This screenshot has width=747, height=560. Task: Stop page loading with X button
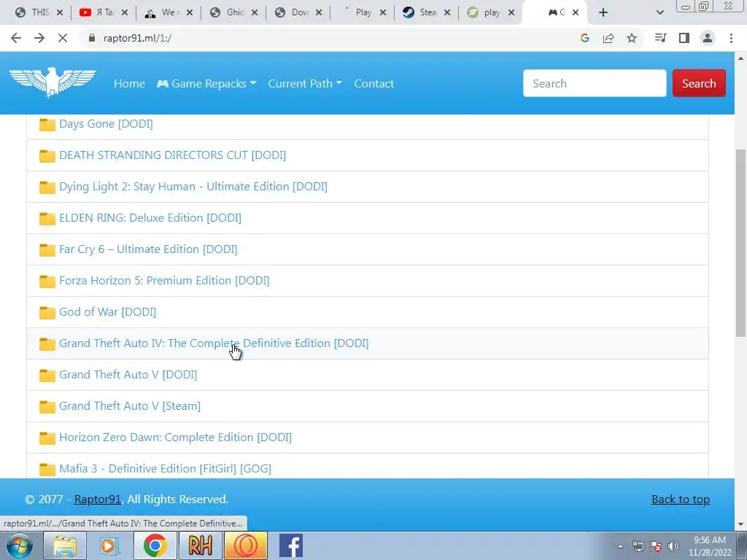coord(63,38)
